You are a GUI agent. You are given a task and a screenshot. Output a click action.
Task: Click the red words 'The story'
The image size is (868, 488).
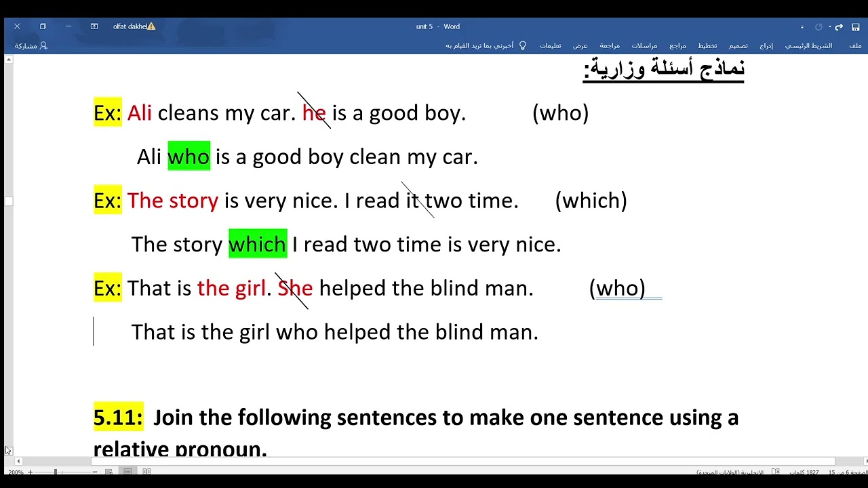click(x=173, y=201)
